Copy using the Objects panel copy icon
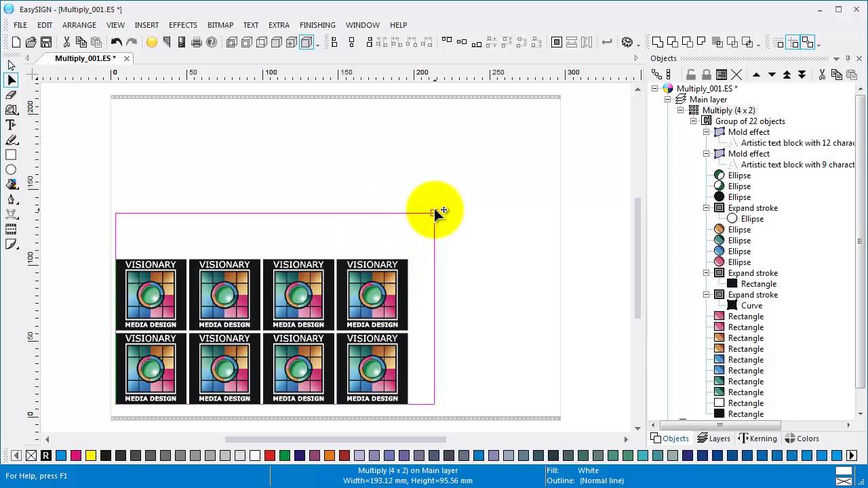Screen dimensions: 868x488 [837, 75]
